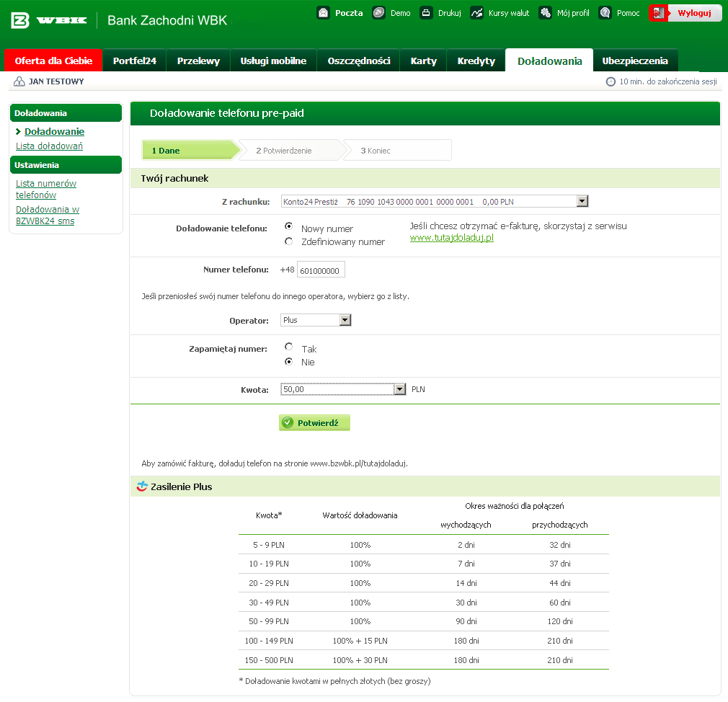
Task: Click the Demo header link text
Action: coord(401,13)
